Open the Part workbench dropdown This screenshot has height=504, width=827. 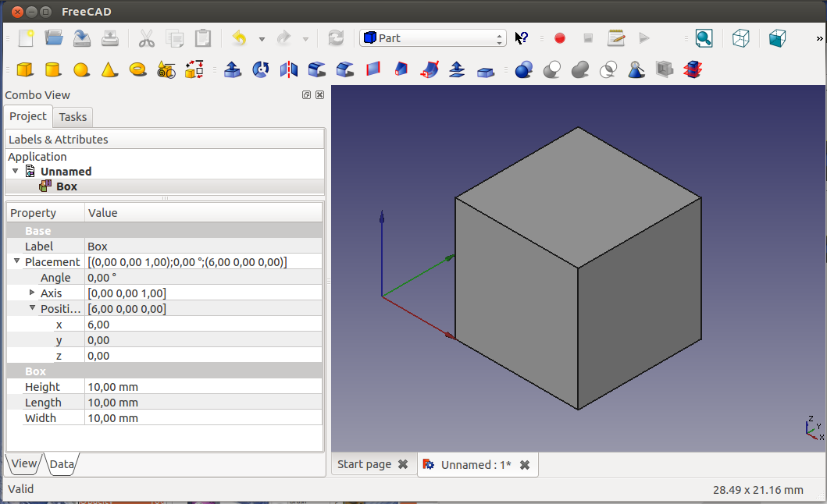[x=433, y=38]
